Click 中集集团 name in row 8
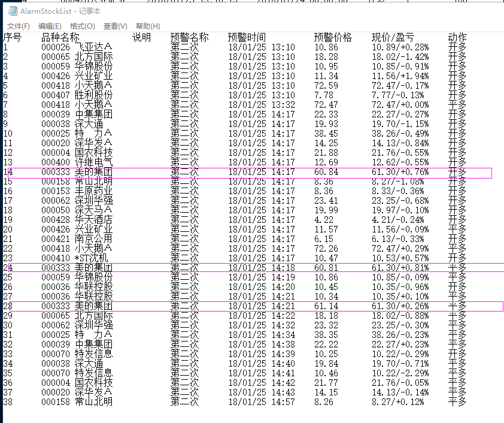The width and height of the screenshot is (504, 423). 93,114
